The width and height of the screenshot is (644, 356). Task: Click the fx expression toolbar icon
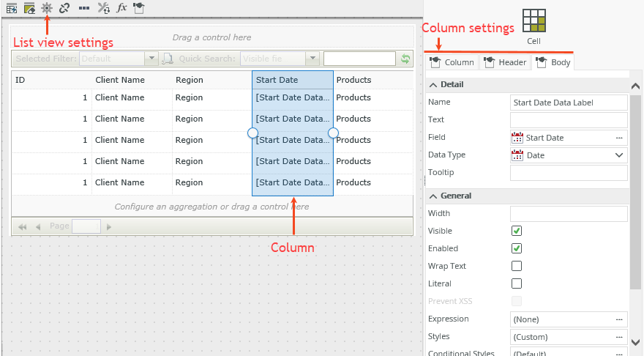coord(121,8)
